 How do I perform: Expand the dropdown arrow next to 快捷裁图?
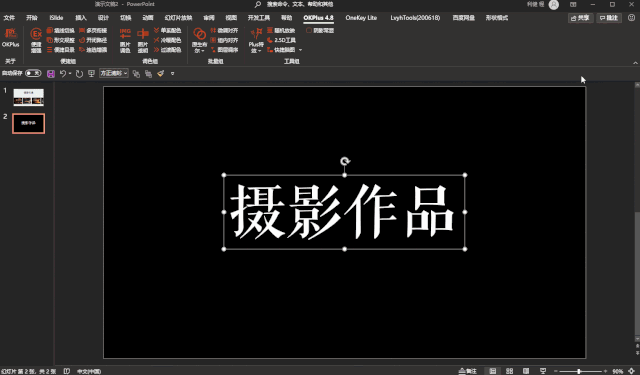300,50
